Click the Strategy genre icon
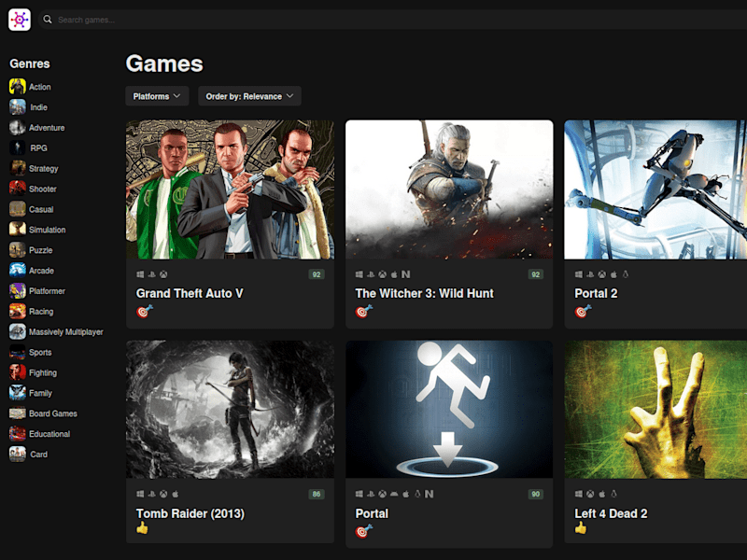The image size is (747, 560). point(18,168)
